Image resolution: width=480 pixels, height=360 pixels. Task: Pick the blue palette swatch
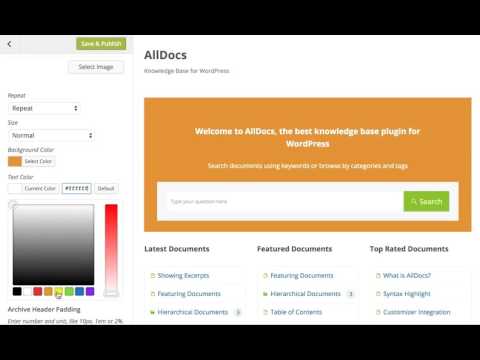point(79,291)
